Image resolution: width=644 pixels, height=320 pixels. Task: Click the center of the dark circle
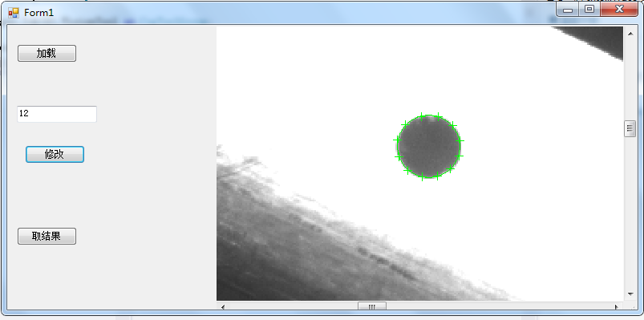click(429, 147)
